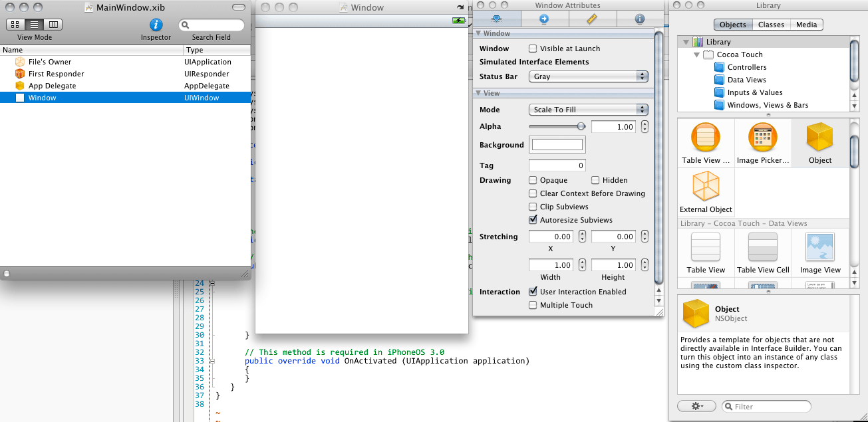Select the App Delegate row
This screenshot has width=868, height=422.
click(125, 86)
